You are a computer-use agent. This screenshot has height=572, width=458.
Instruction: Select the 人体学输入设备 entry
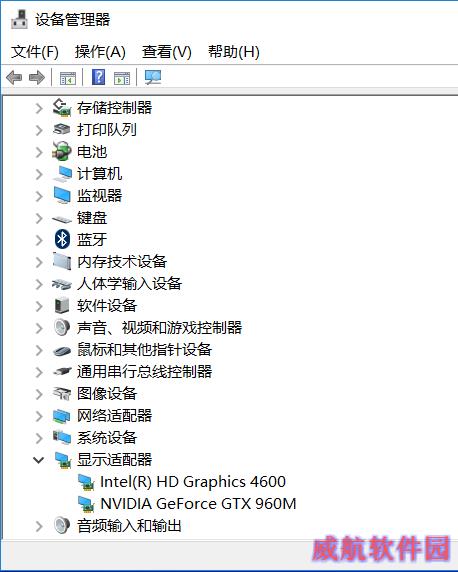coord(129,283)
